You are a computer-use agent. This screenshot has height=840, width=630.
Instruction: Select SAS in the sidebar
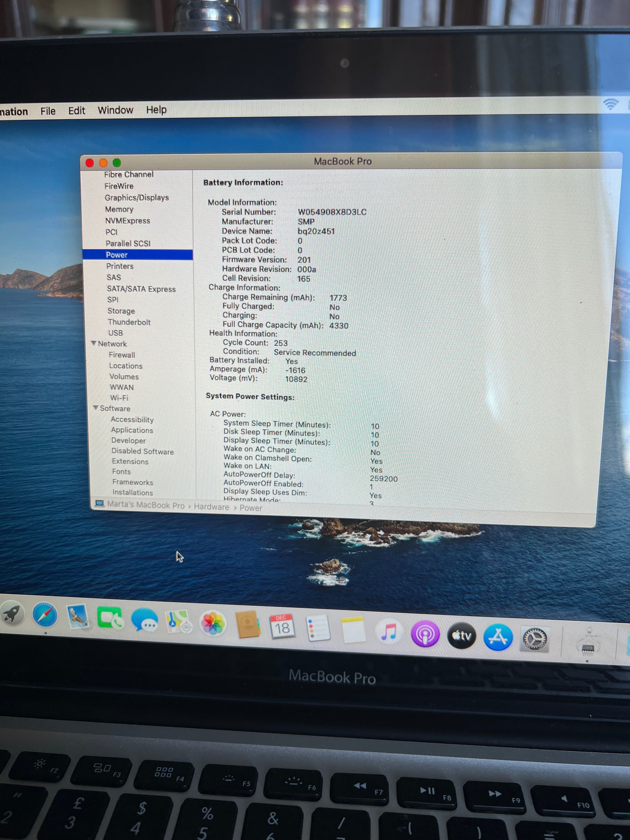coord(114,277)
